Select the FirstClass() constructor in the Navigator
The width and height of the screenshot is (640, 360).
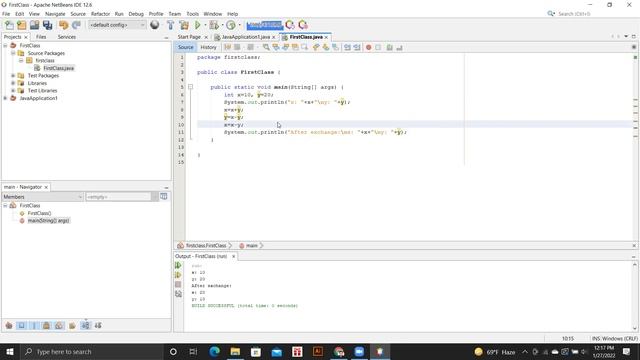tap(39, 213)
